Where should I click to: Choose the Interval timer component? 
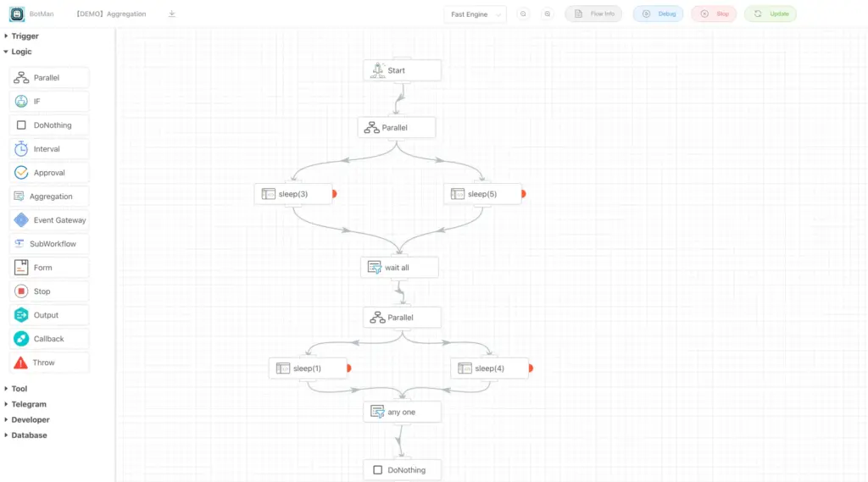[49, 149]
